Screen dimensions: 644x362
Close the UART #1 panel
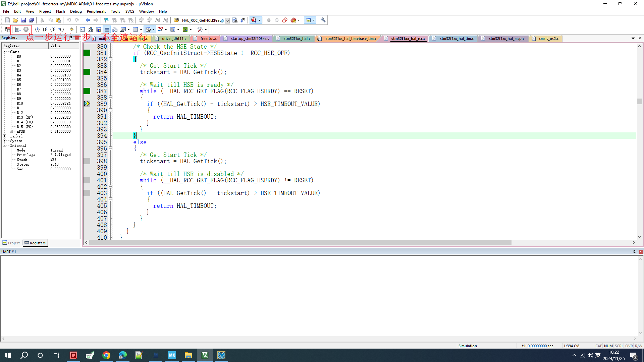640,252
